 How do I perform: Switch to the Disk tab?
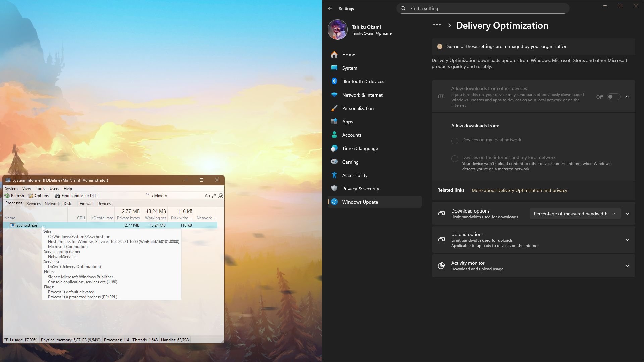click(x=67, y=204)
